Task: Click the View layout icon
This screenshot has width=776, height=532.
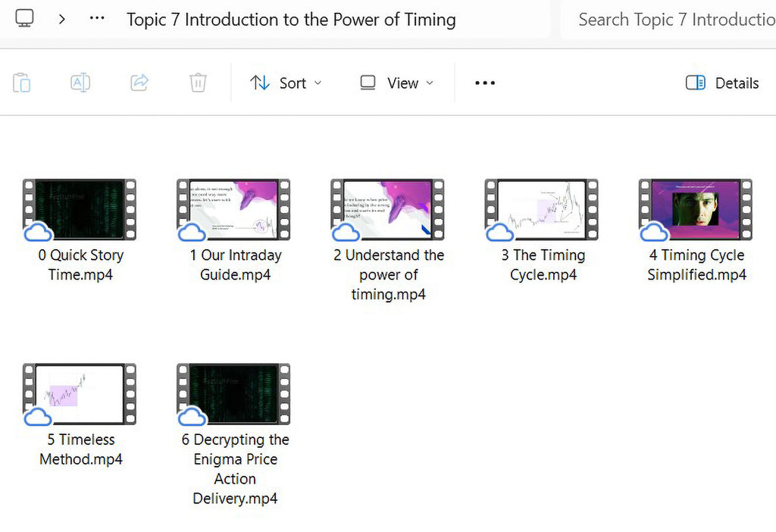Action: [368, 83]
